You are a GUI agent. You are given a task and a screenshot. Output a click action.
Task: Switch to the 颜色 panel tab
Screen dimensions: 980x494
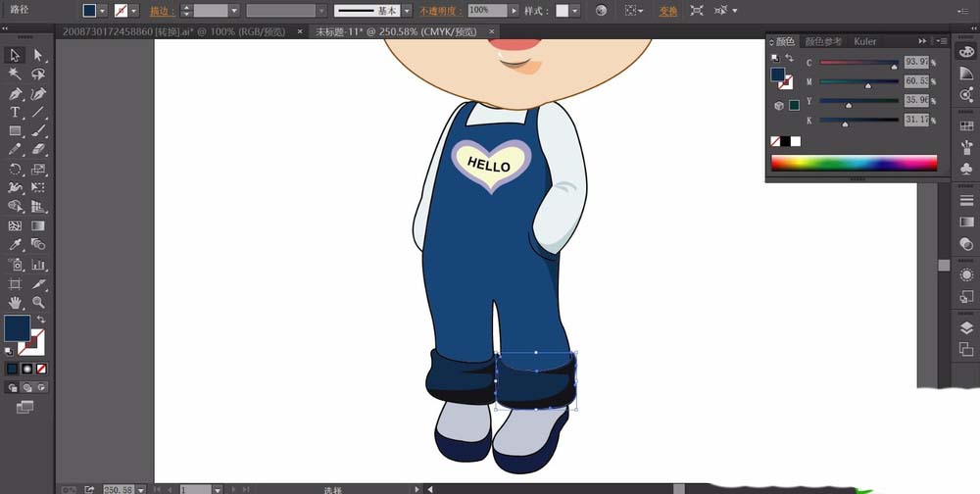tap(785, 41)
